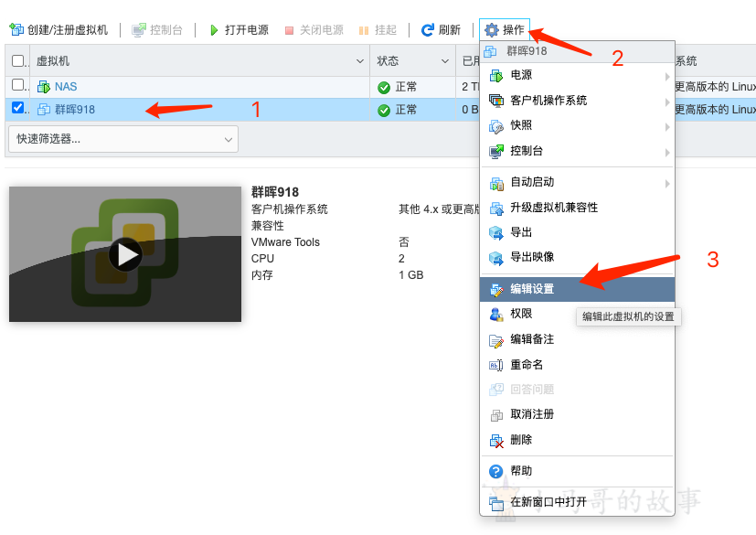Viewport: 756px width, 535px height.
Task: Choose 编辑备注 from the actions menu
Action: [577, 339]
